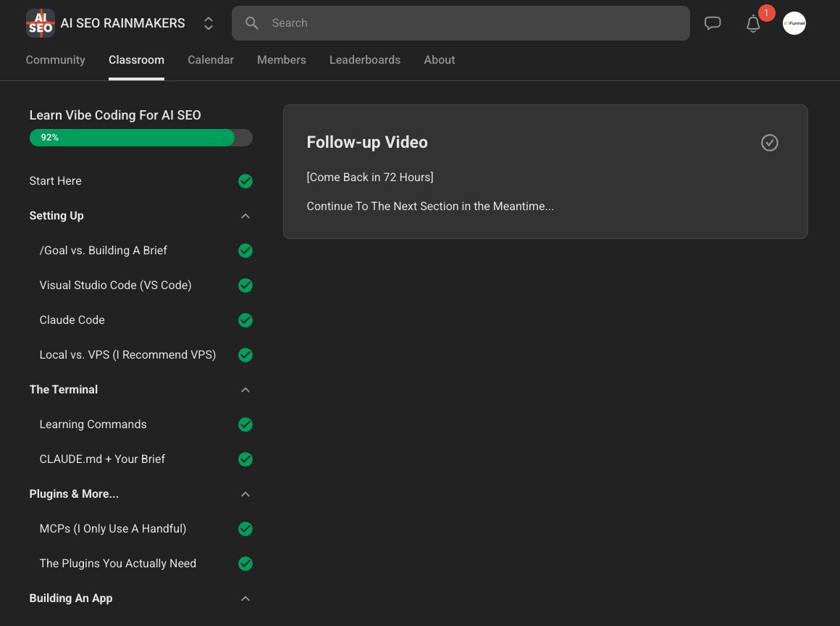This screenshot has width=840, height=626.
Task: Toggle the Claude Code completion checkmark
Action: [x=245, y=320]
